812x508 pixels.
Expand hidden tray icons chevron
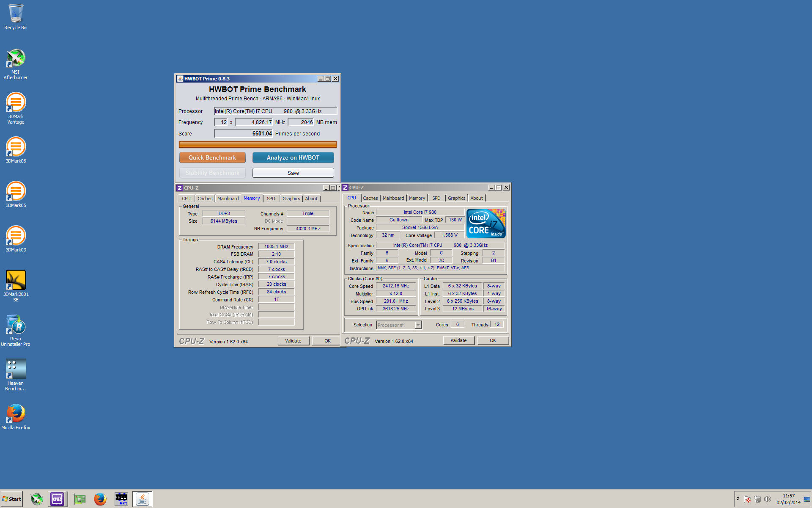pyautogui.click(x=738, y=499)
